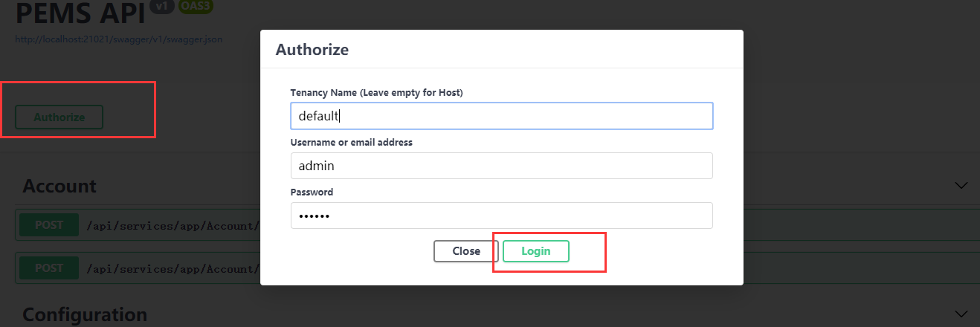Viewport: 980px width, 327px height.
Task: Click the Account section heading
Action: click(x=59, y=186)
